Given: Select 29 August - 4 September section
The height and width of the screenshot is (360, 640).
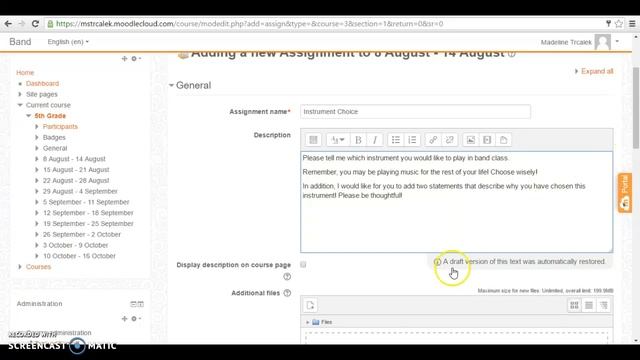Looking at the screenshot, I should click(x=80, y=191).
